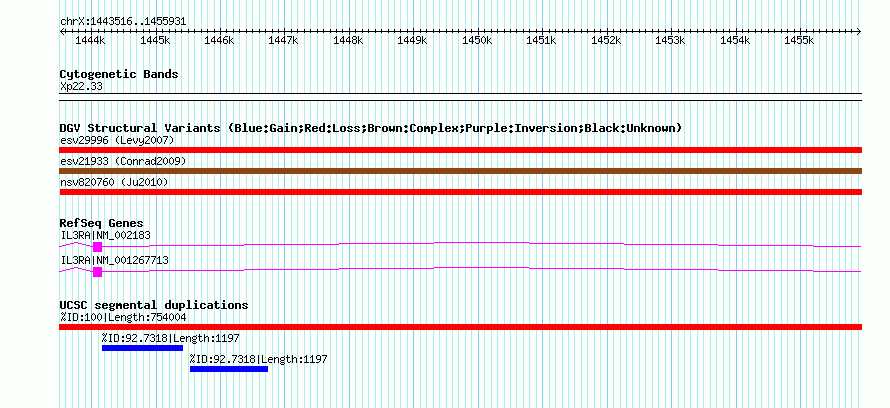890x408 pixels.
Task: Click the 1454k ruler tick label
Action: click(x=734, y=41)
